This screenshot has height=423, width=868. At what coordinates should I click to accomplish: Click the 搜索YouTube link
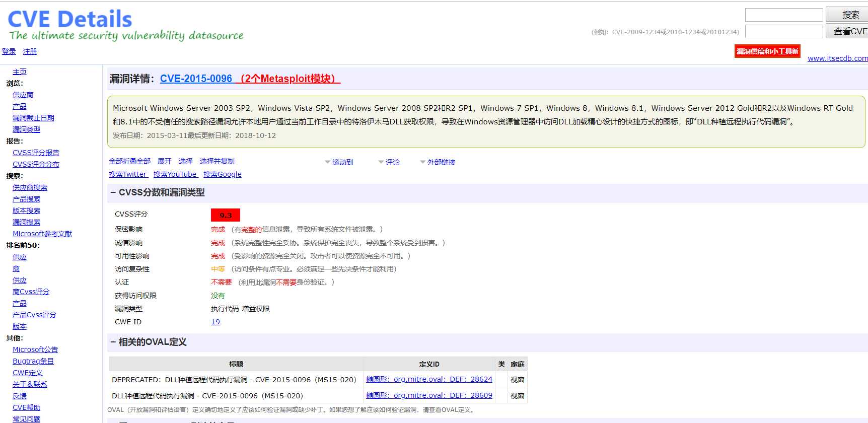click(x=175, y=174)
